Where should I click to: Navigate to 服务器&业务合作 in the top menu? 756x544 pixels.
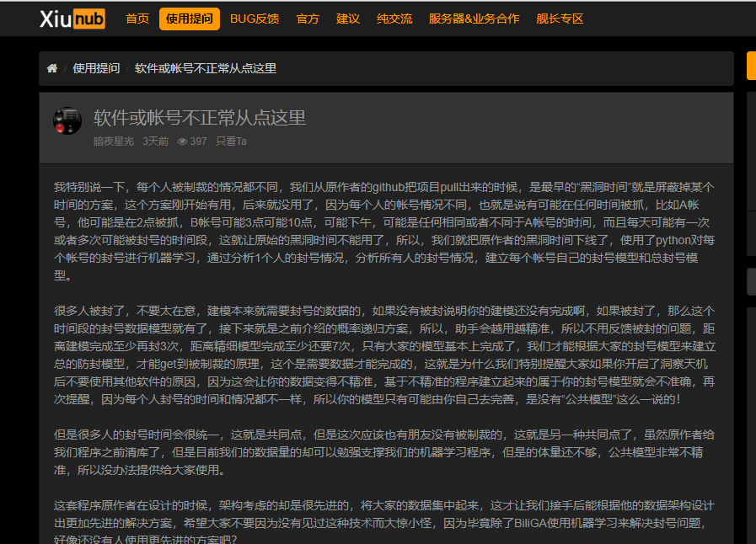coord(474,19)
